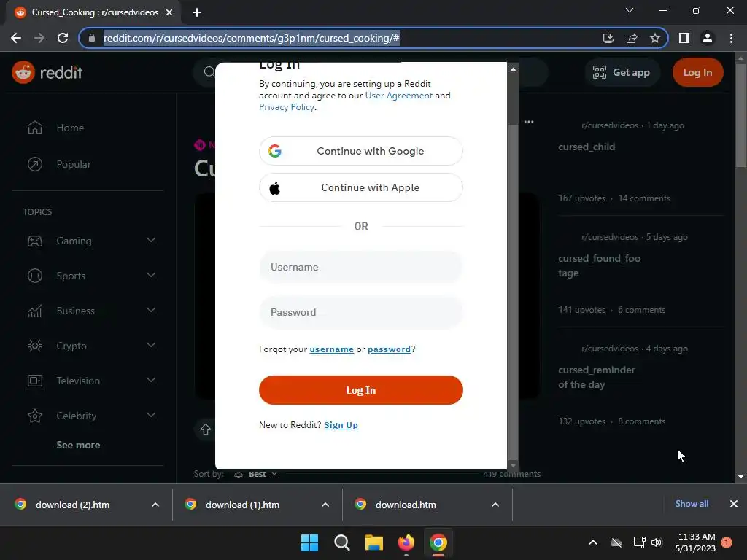Expand Television topic chevron
The image size is (747, 560).
coord(151,381)
